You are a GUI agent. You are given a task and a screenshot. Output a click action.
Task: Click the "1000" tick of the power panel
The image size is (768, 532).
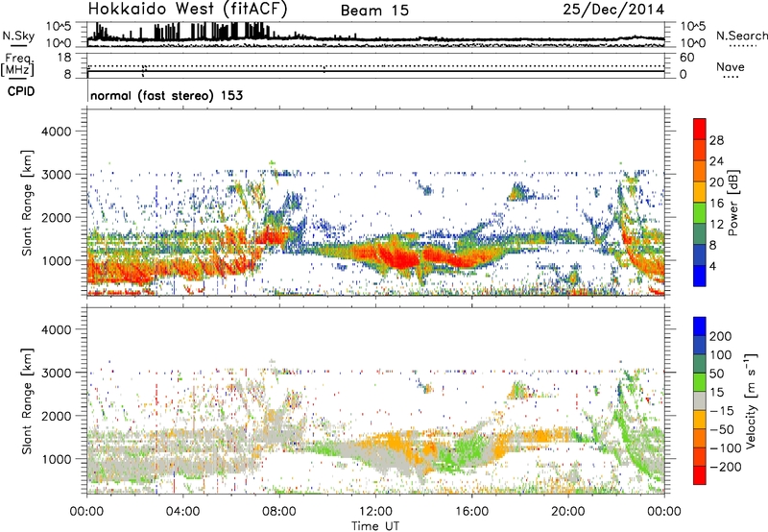pos(56,260)
